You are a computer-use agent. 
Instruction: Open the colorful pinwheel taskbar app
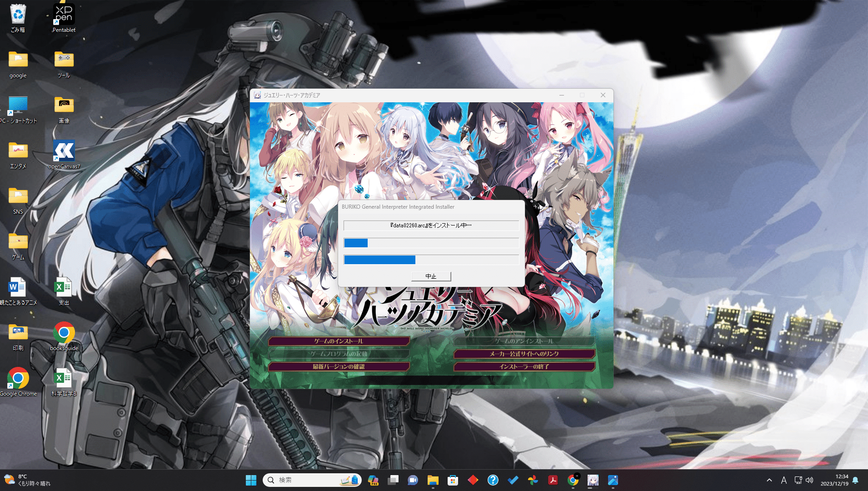(x=533, y=480)
